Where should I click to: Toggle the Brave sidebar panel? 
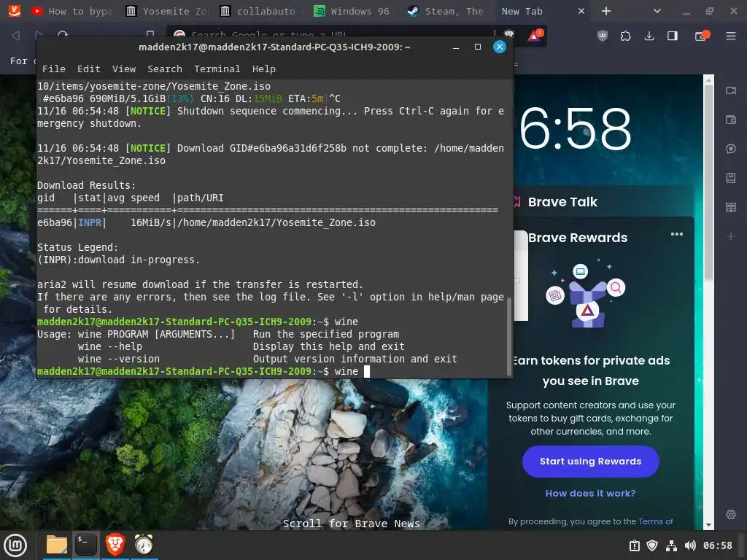tap(672, 36)
